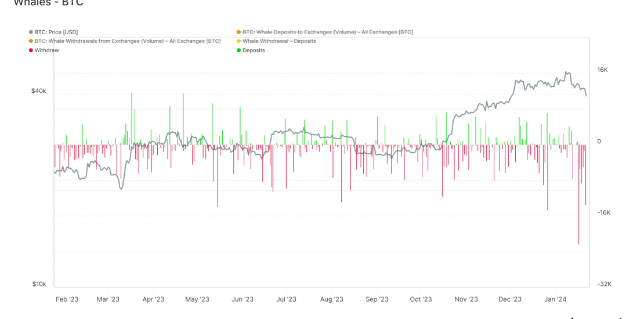Enable Whale Deposits to Exchanges series
This screenshot has height=319, width=644.
[327, 32]
